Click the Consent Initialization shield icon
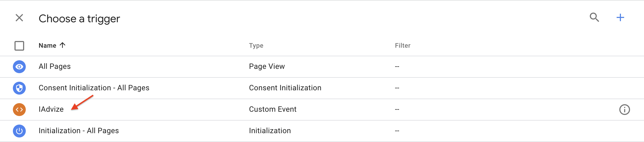644x142 pixels. click(19, 88)
